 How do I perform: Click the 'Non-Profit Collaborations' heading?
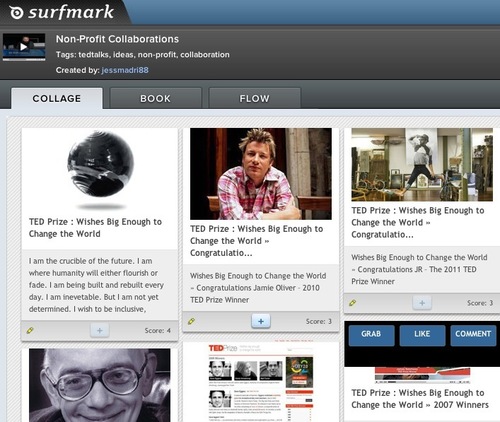tap(117, 39)
